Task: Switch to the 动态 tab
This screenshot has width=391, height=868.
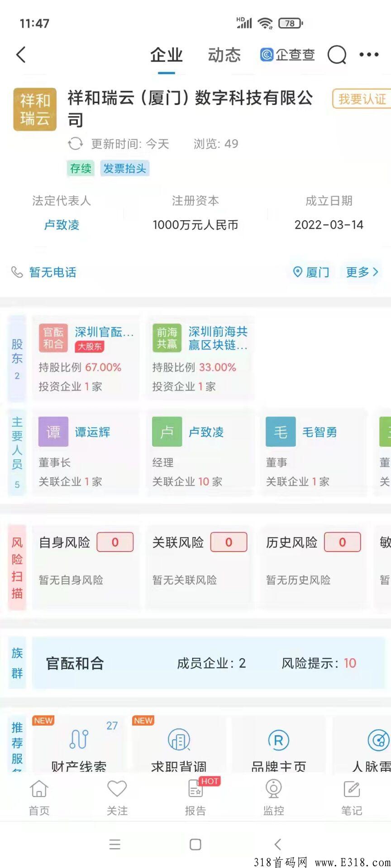Action: click(224, 55)
